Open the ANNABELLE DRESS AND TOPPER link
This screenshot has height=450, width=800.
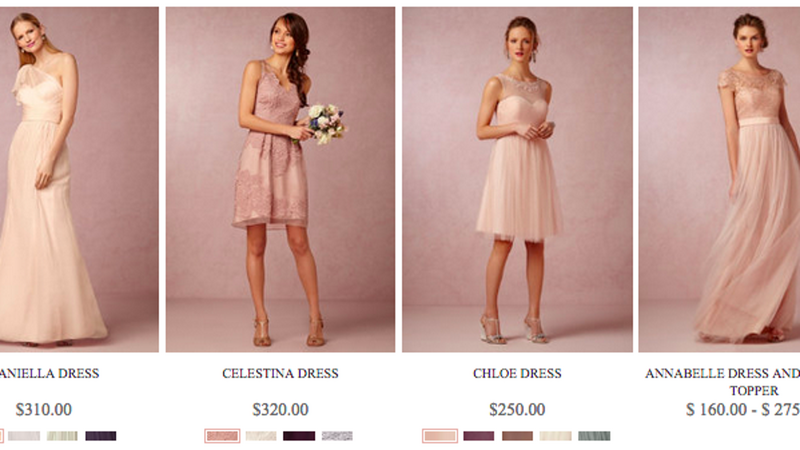click(x=722, y=382)
